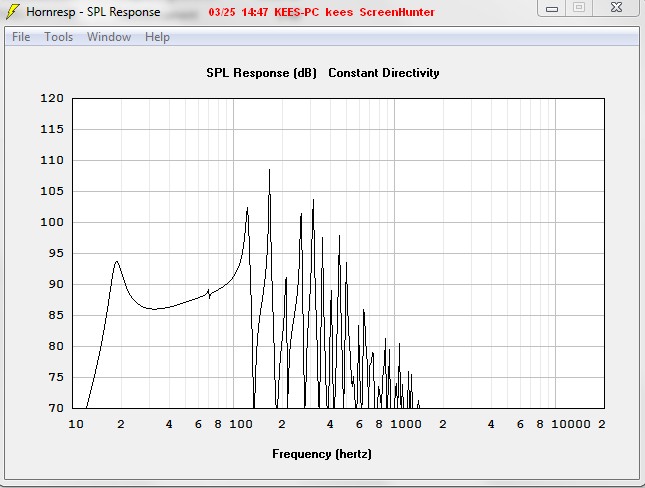Click the 'SPL Response (dB)' chart title
Screen dimensions: 645x488
(261, 73)
